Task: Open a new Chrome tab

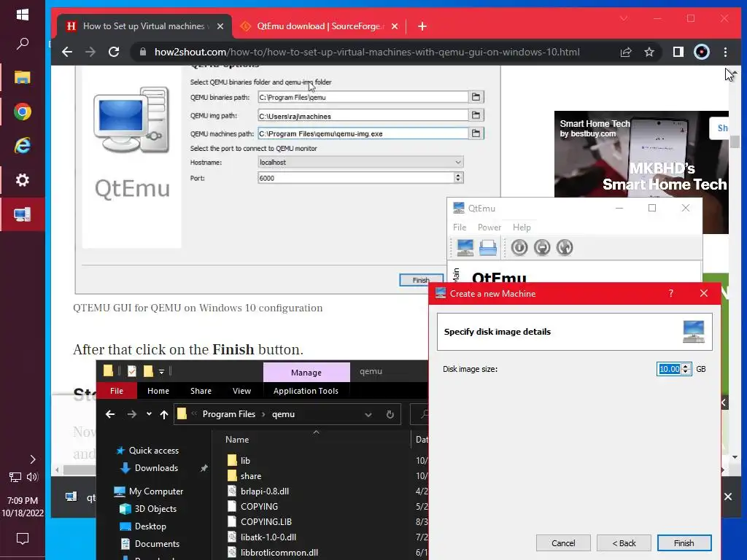Action: click(422, 26)
